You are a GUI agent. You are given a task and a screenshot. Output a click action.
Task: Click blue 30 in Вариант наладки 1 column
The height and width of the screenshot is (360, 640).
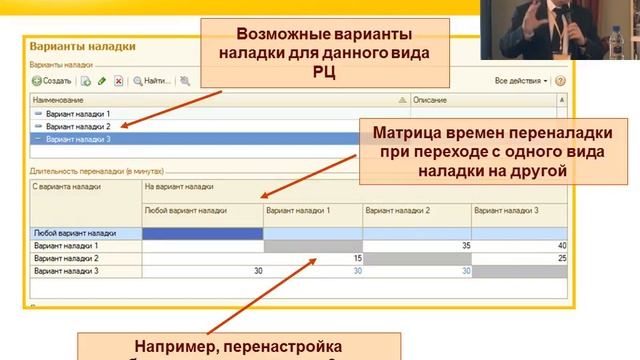(x=313, y=271)
